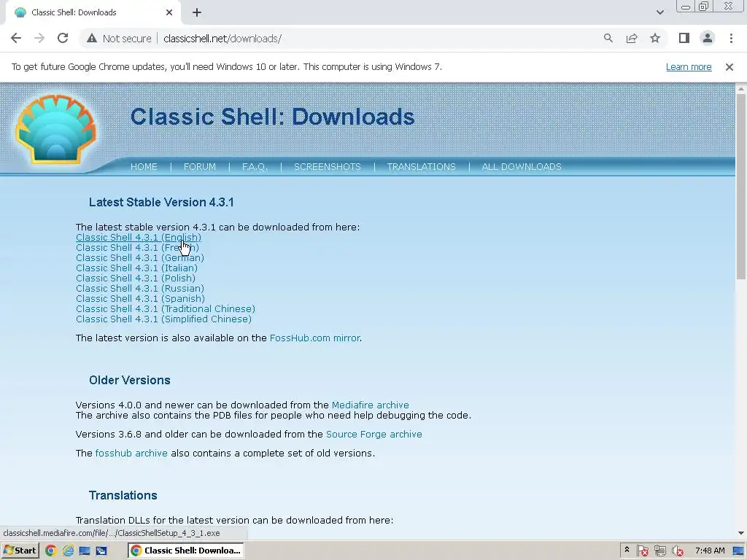Click the Learn more link
The width and height of the screenshot is (747, 560).
(689, 67)
